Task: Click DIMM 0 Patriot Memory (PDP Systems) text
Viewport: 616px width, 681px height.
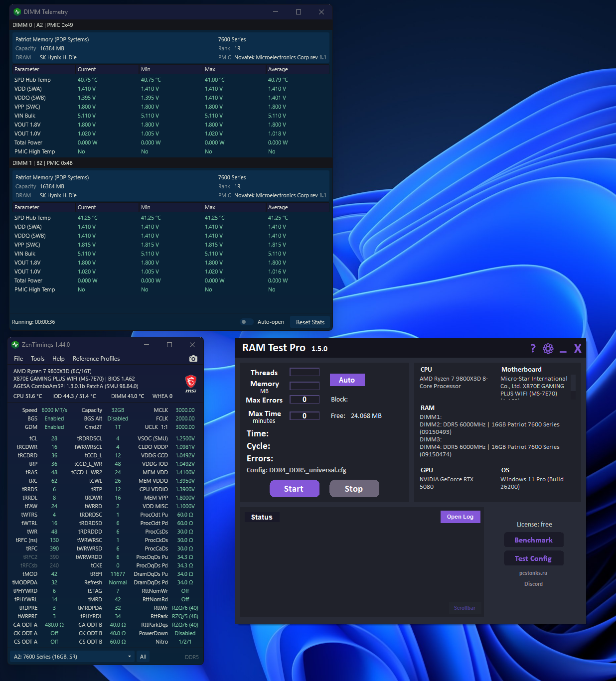Action: pos(52,39)
